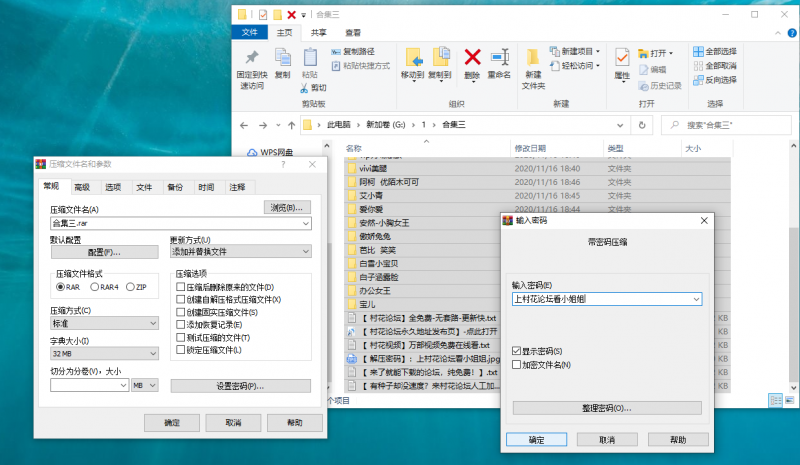Click Pin to Quick Access (固定到快速访问) icon
The image size is (800, 465).
pos(252,62)
